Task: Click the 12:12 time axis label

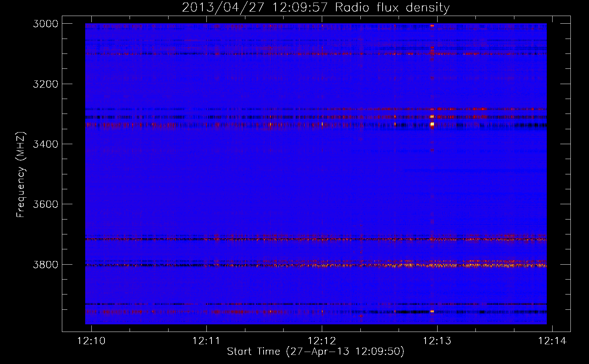Action: [322, 341]
